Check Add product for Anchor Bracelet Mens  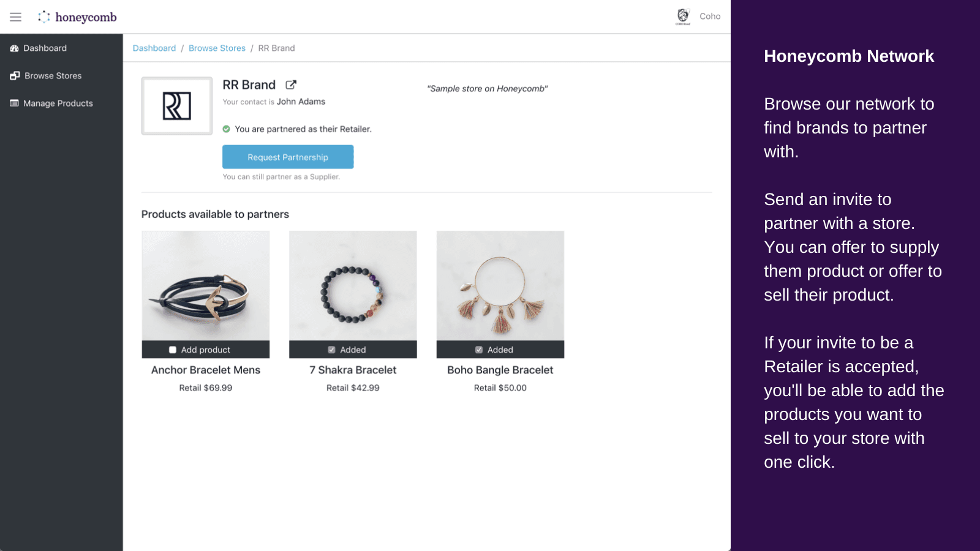coord(173,349)
